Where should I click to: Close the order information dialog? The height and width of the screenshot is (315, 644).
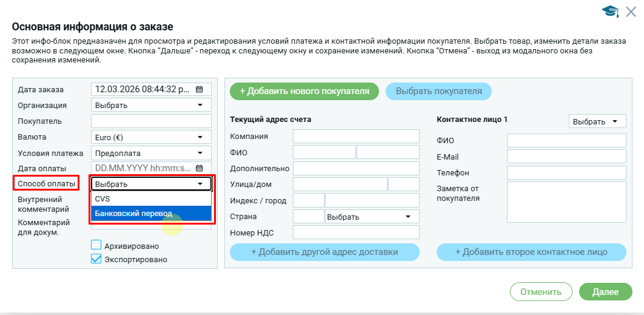631,11
